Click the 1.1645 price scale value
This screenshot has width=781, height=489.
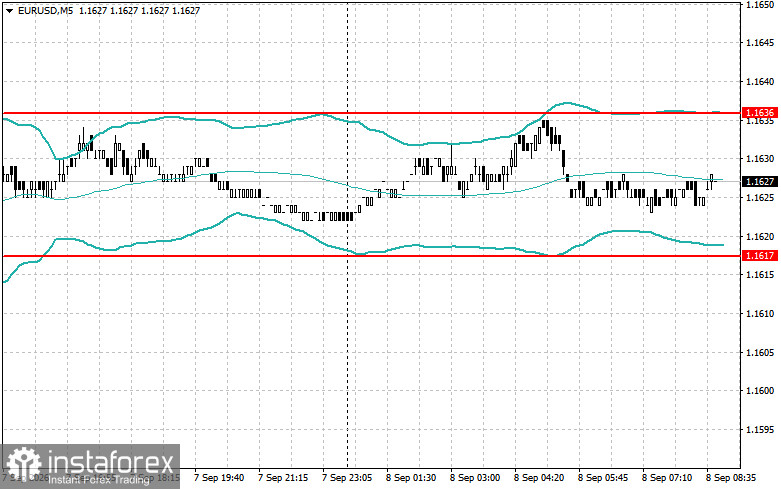coord(760,43)
